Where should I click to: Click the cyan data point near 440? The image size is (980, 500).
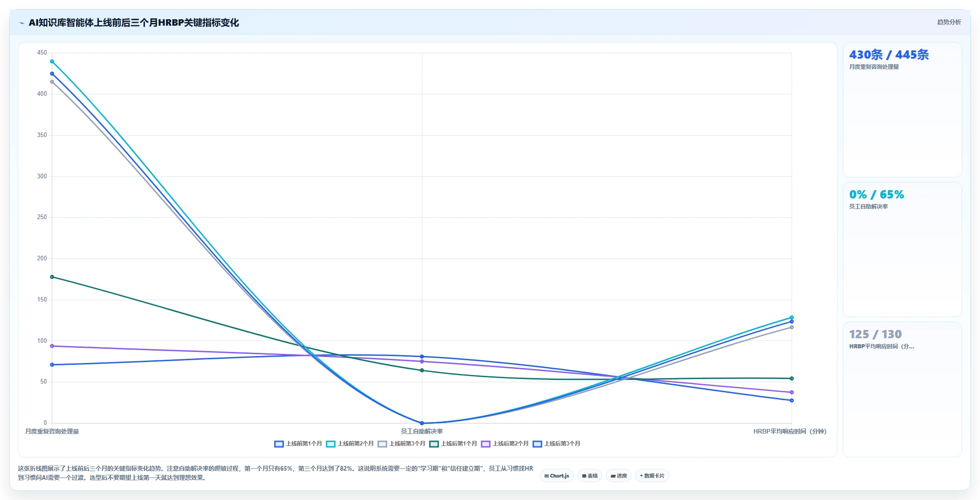pos(52,61)
